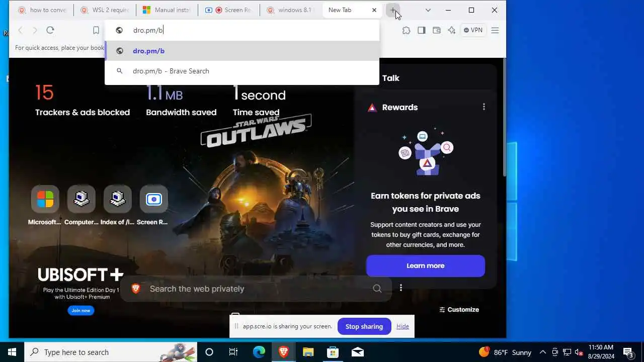The height and width of the screenshot is (362, 644).
Task: Click Learn more Rewards button
Action: point(426,266)
